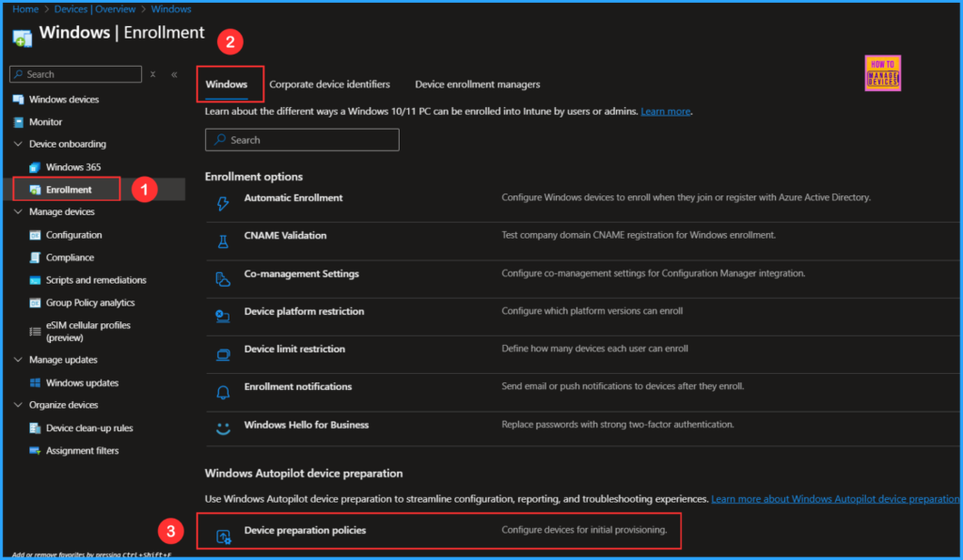Click the Windows updates icon
The width and height of the screenshot is (963, 560).
(x=35, y=382)
